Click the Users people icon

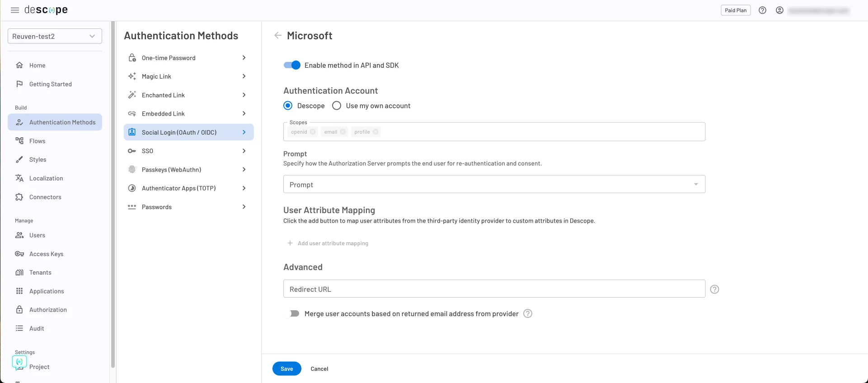19,235
